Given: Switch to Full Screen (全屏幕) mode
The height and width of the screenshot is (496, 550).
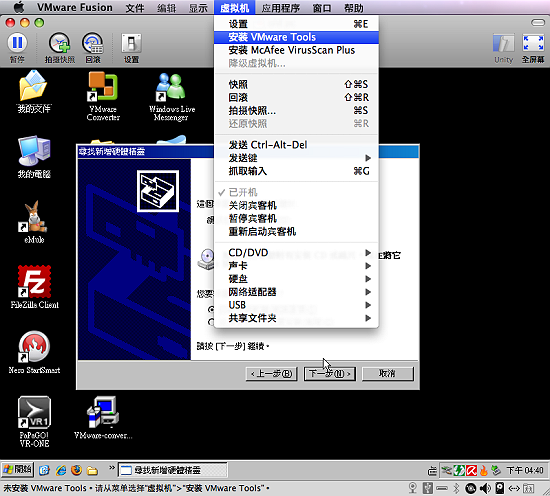Looking at the screenshot, I should [x=533, y=43].
